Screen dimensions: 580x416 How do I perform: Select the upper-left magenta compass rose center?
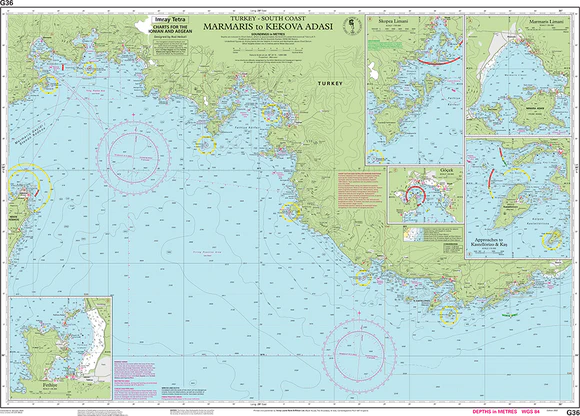(134, 157)
